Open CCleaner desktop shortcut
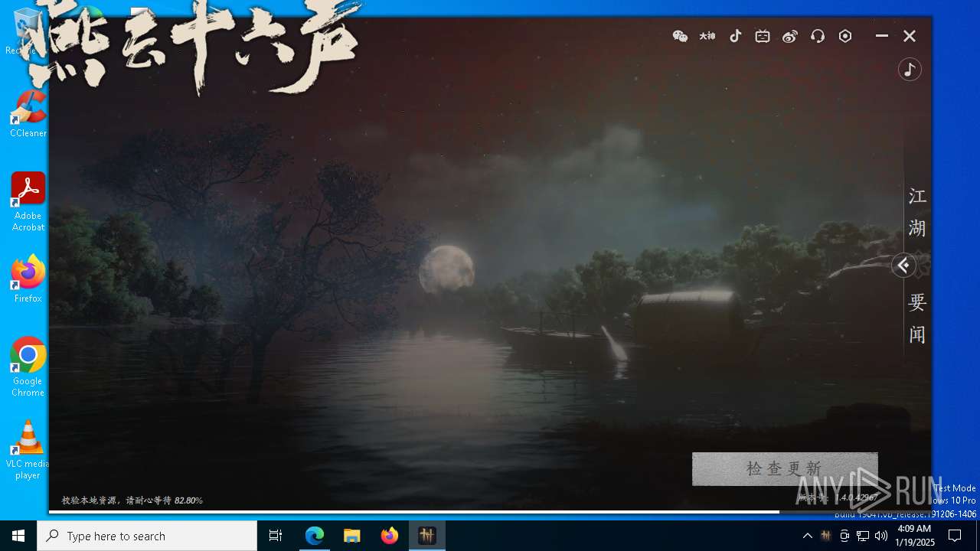 click(28, 113)
